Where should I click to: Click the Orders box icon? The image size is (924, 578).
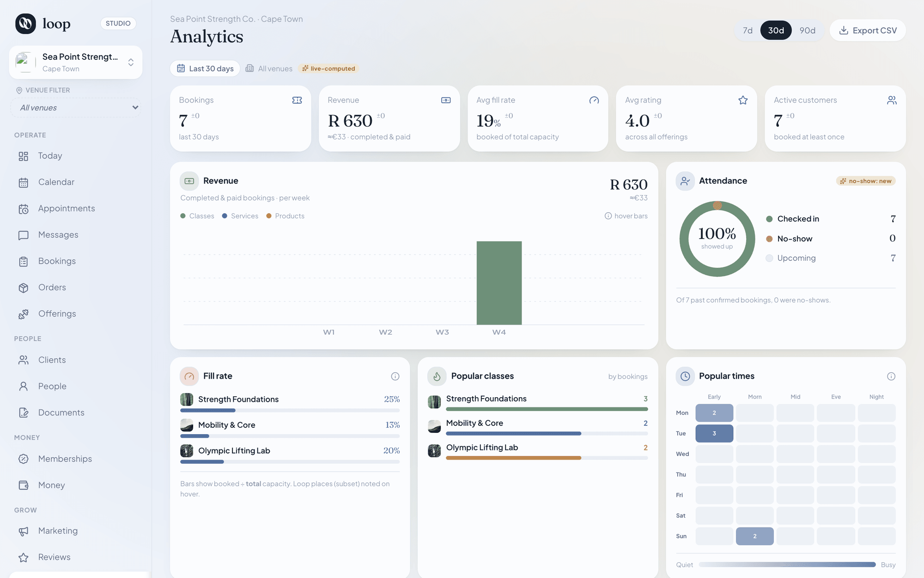[x=24, y=288]
